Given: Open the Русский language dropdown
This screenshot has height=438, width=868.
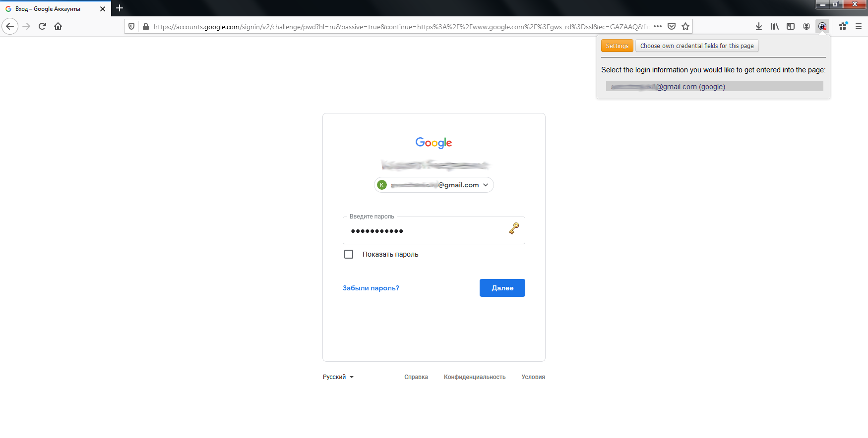Looking at the screenshot, I should click(338, 377).
